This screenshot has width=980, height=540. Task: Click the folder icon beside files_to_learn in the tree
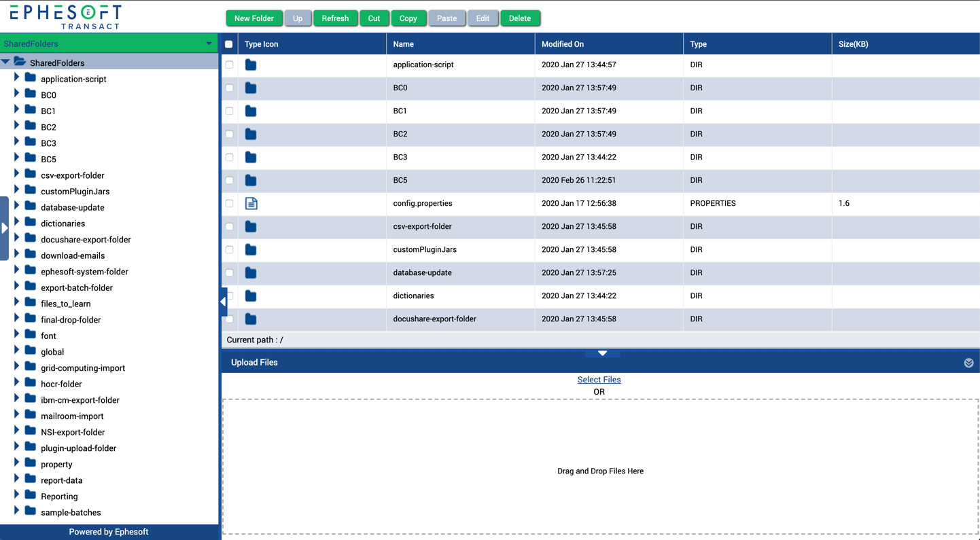(x=30, y=303)
